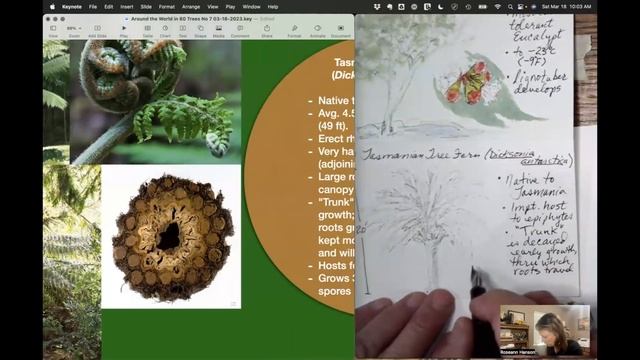Add a Comment from the toolbar
The image size is (640, 360).
[x=240, y=30]
